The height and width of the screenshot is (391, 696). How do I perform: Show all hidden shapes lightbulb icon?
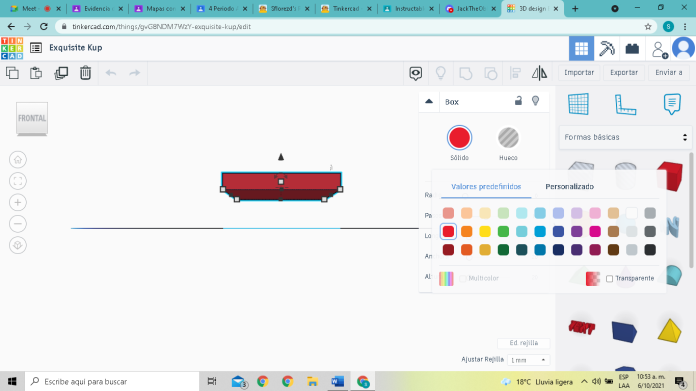point(440,73)
